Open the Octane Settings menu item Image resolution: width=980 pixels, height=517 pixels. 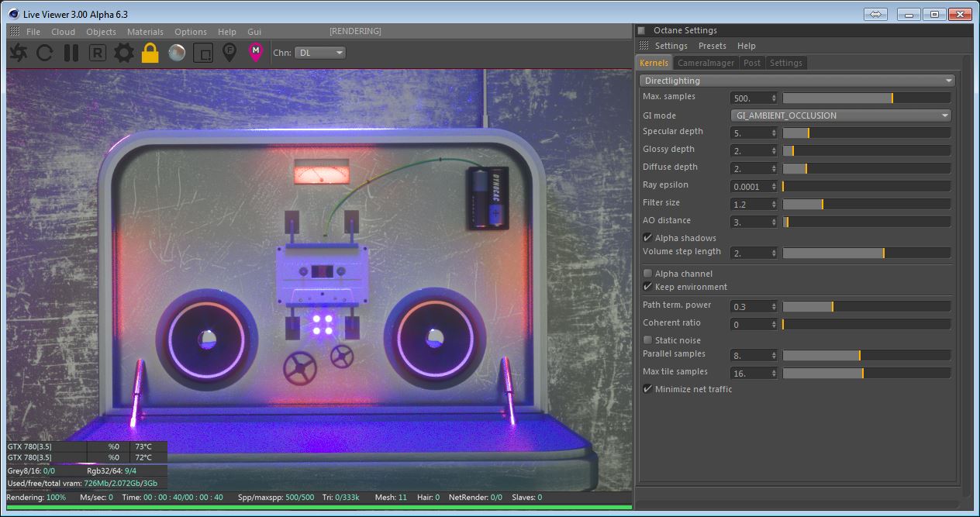[x=671, y=46]
